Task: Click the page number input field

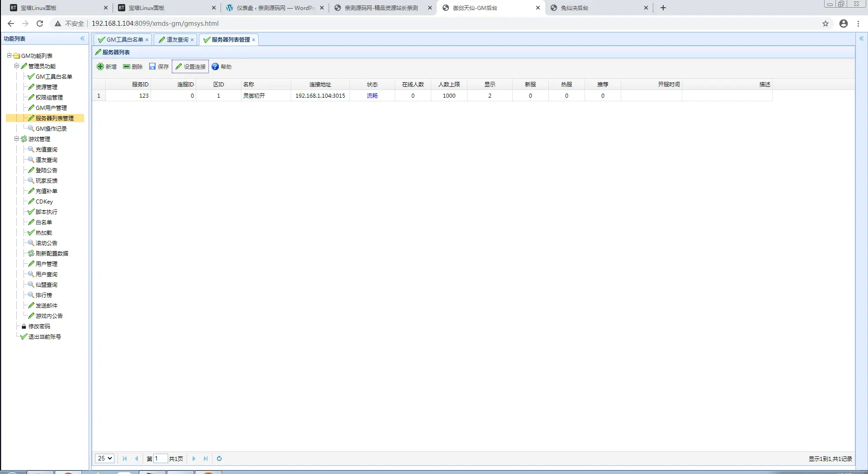Action: (x=160, y=458)
